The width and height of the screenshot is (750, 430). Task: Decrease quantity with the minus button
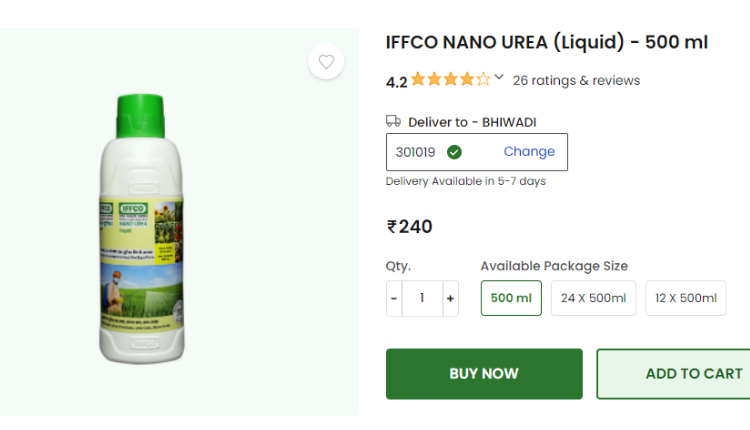[394, 298]
